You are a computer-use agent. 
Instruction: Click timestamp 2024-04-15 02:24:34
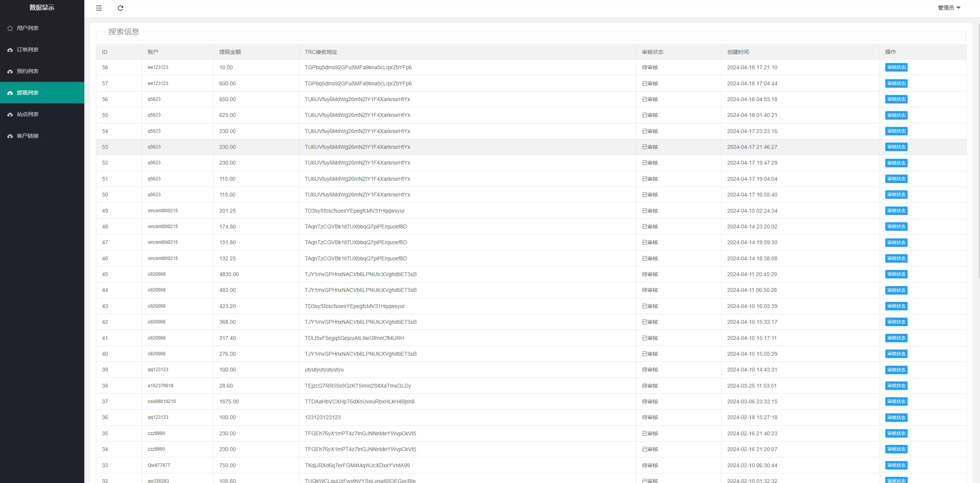point(752,211)
